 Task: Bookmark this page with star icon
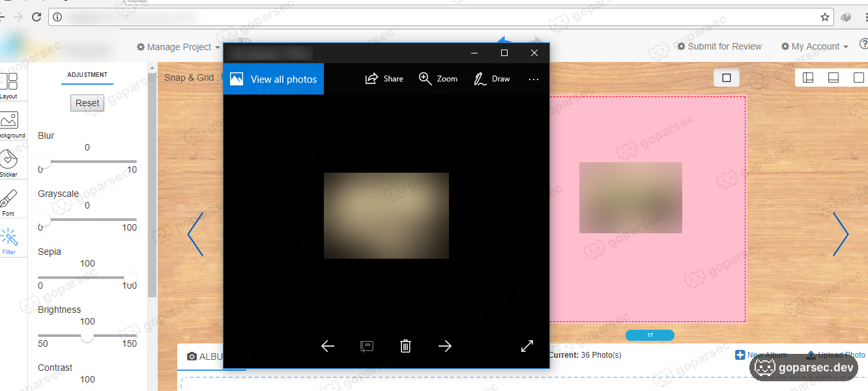click(825, 17)
